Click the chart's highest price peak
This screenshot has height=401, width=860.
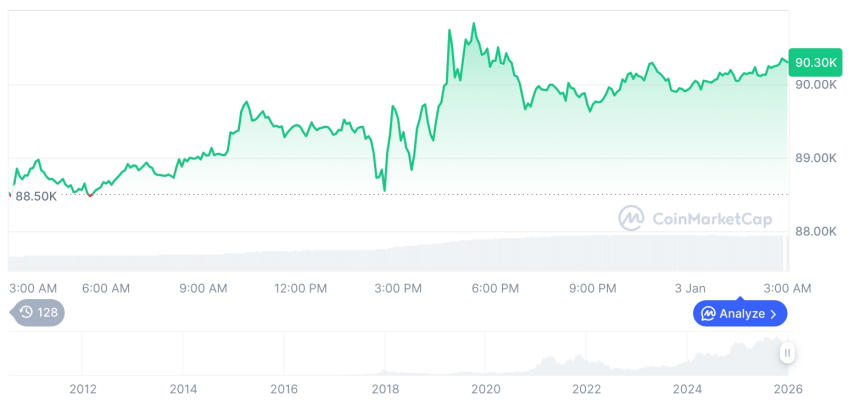pos(473,24)
